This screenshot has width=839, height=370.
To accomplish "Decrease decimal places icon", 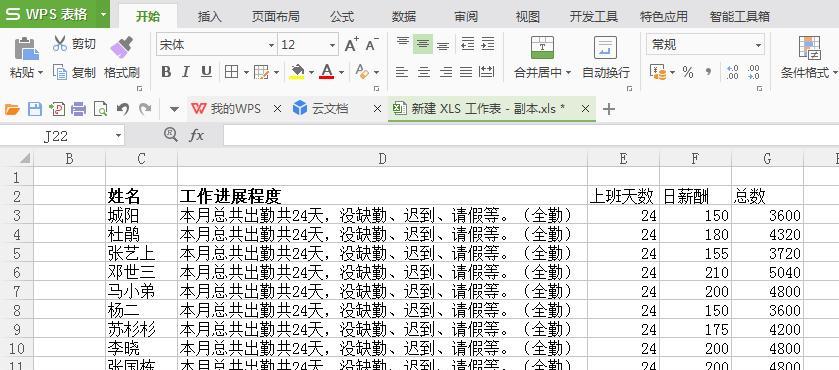I will pos(753,72).
